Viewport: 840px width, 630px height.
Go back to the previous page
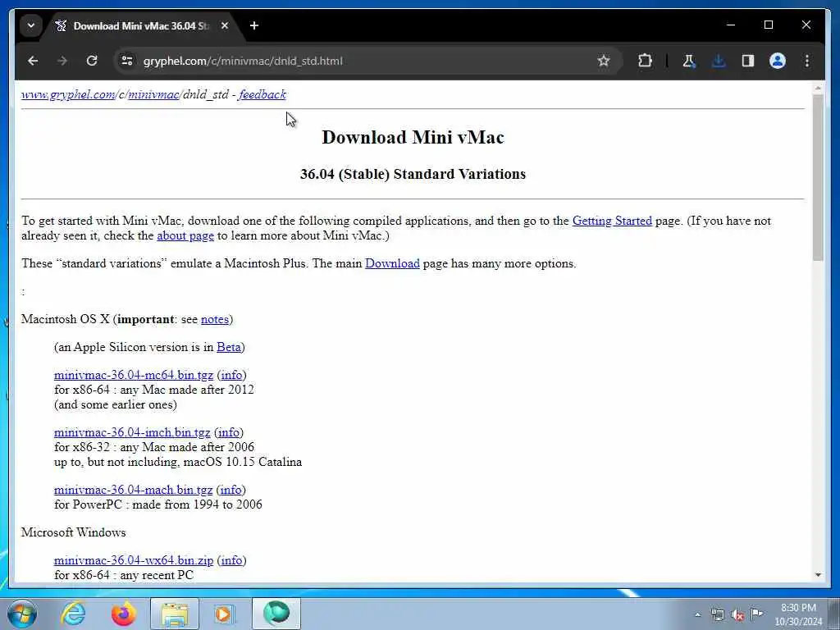[33, 61]
